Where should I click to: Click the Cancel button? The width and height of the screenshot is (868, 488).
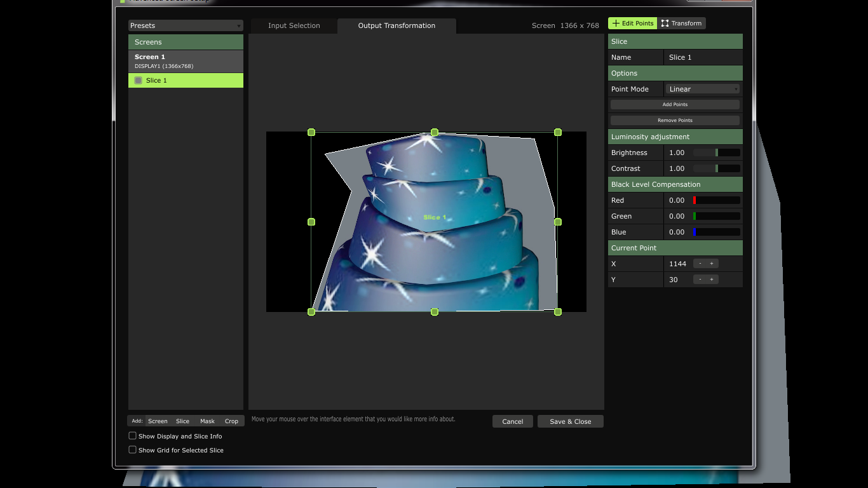pos(513,421)
